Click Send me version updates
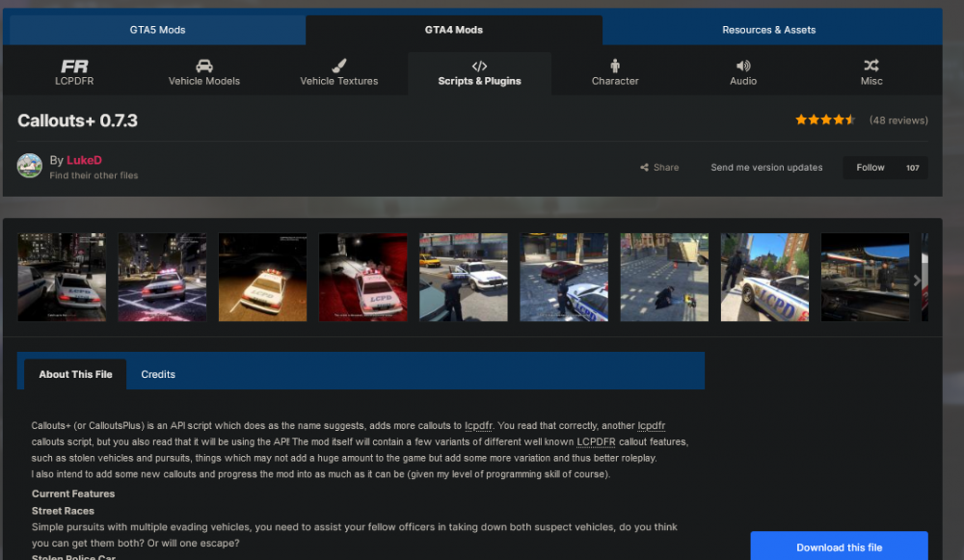 pyautogui.click(x=766, y=167)
